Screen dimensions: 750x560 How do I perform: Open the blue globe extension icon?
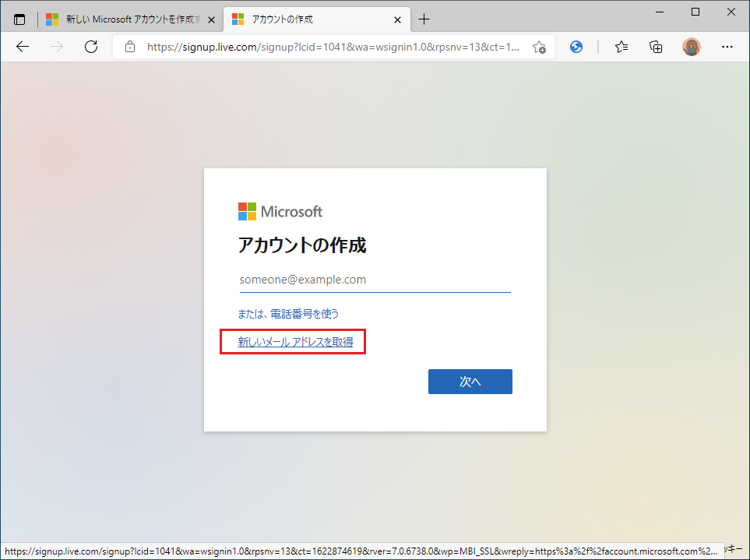576,47
